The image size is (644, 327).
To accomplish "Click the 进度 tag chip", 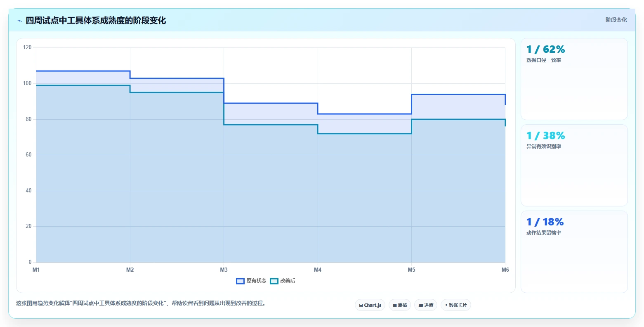I will 426,305.
